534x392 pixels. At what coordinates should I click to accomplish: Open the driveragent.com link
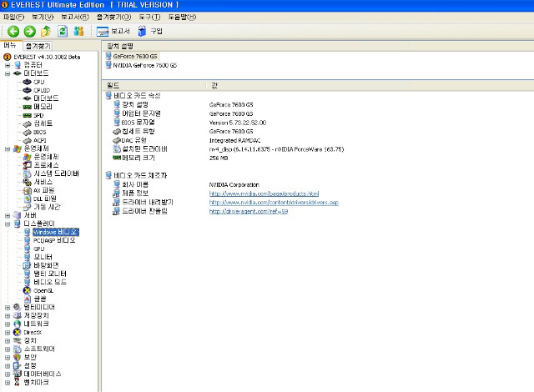point(249,211)
